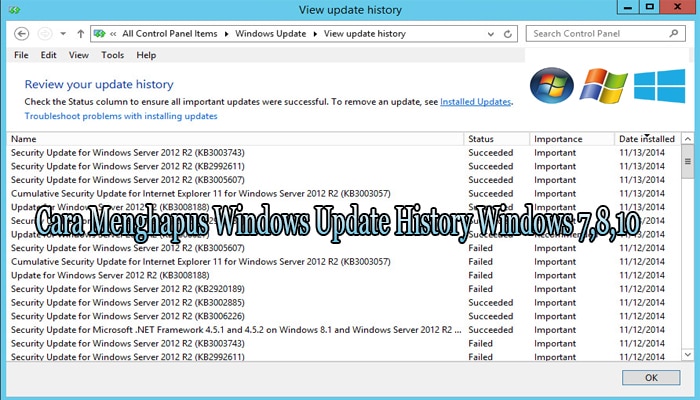The height and width of the screenshot is (400, 700).
Task: Click All Control Panel Items breadcrumb
Action: pyautogui.click(x=170, y=33)
